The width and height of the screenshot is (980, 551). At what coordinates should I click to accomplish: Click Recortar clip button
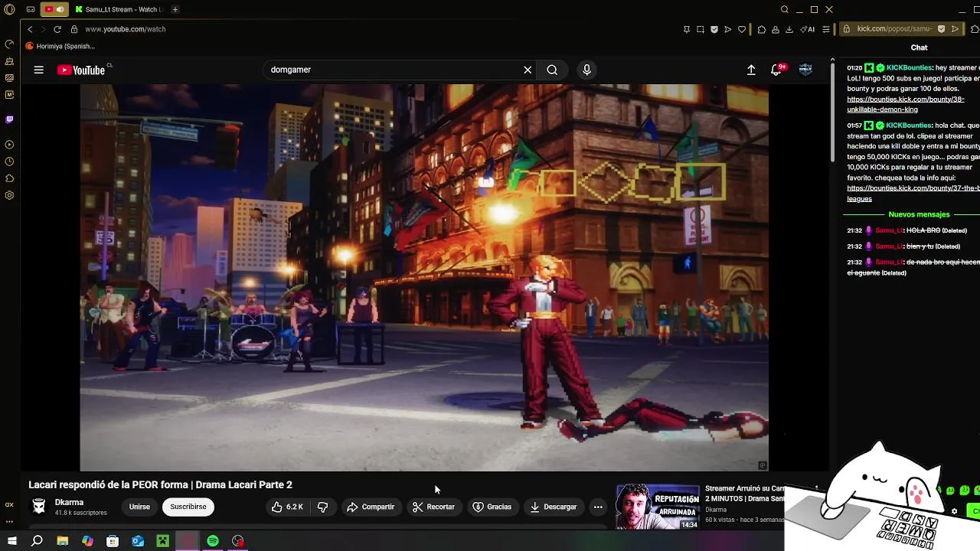tap(433, 507)
